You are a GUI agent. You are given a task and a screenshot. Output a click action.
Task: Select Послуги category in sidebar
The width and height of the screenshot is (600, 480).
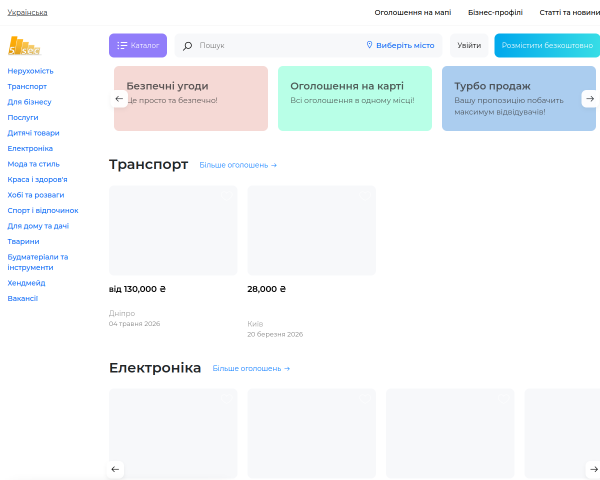point(23,118)
